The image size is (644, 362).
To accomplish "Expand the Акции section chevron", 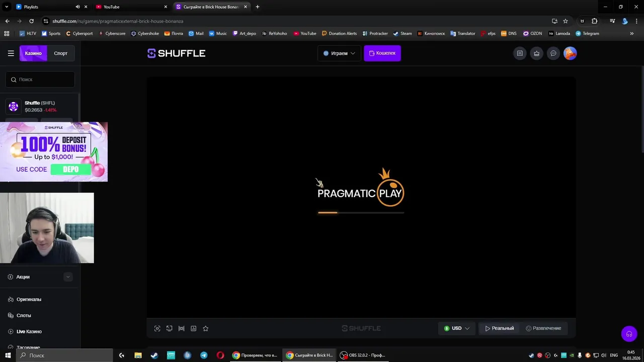I will point(68,277).
